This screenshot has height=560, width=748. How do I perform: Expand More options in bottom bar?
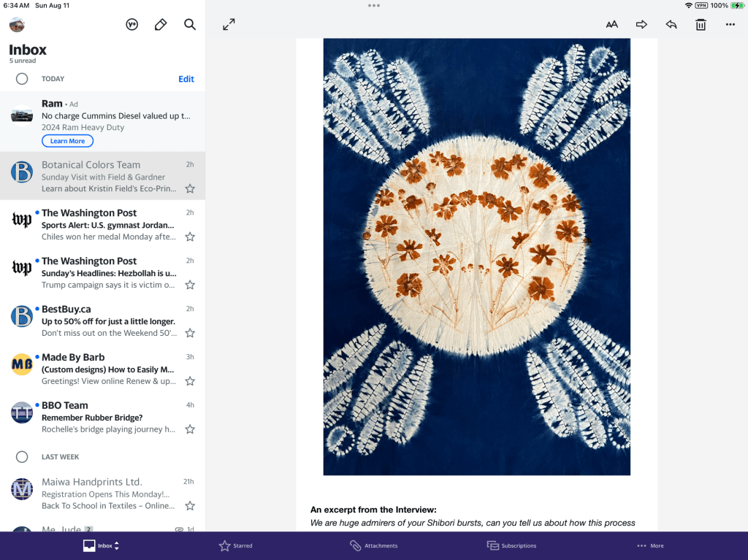pyautogui.click(x=650, y=545)
